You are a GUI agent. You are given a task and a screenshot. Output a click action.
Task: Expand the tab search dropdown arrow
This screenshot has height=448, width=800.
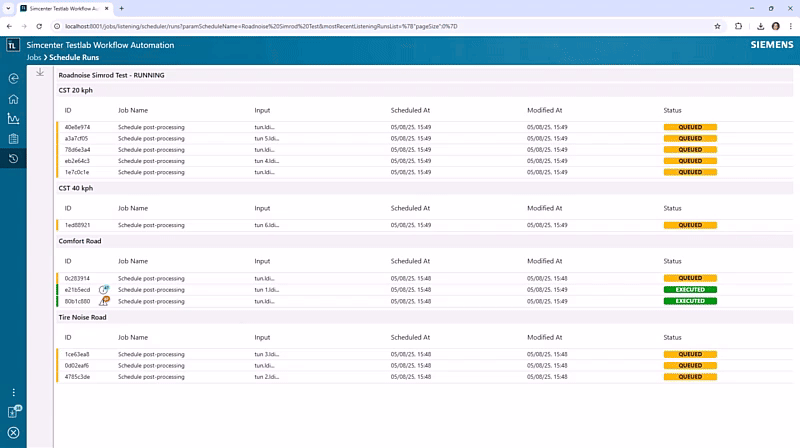pyautogui.click(x=8, y=9)
